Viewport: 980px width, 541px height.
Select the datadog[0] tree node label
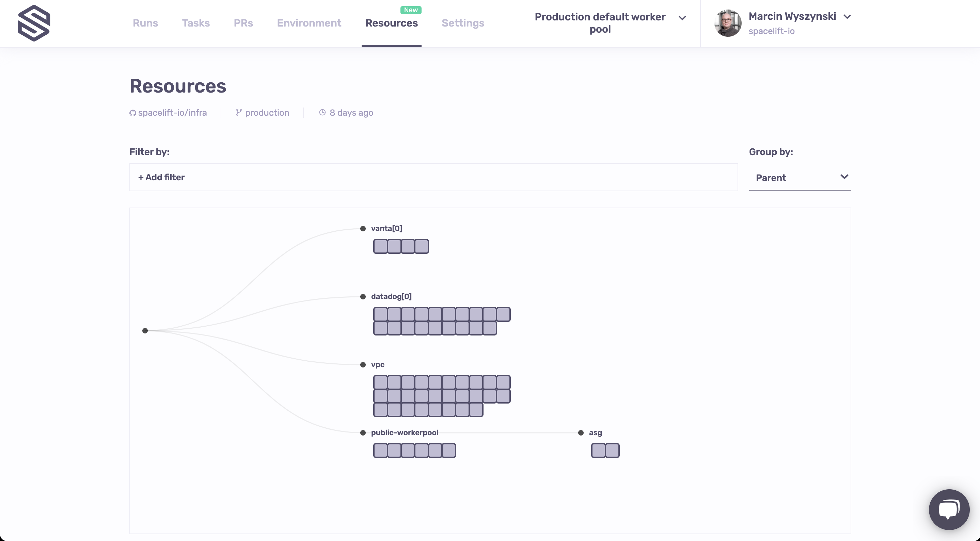click(391, 297)
